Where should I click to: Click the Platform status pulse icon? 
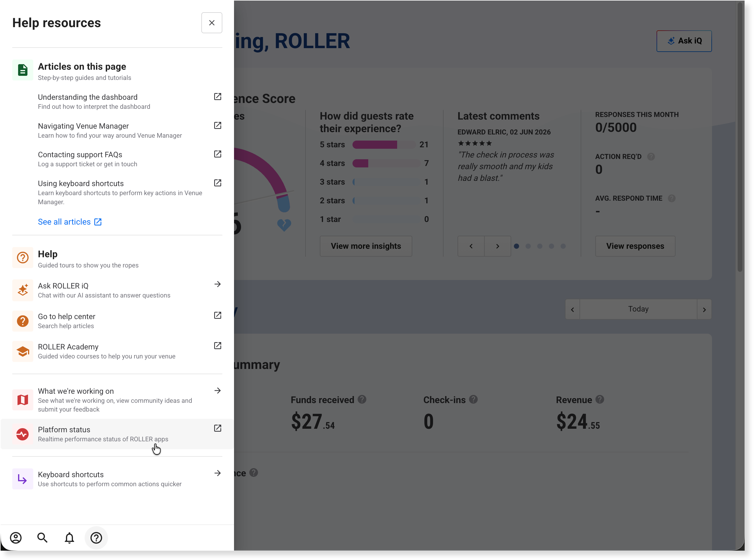pos(23,434)
